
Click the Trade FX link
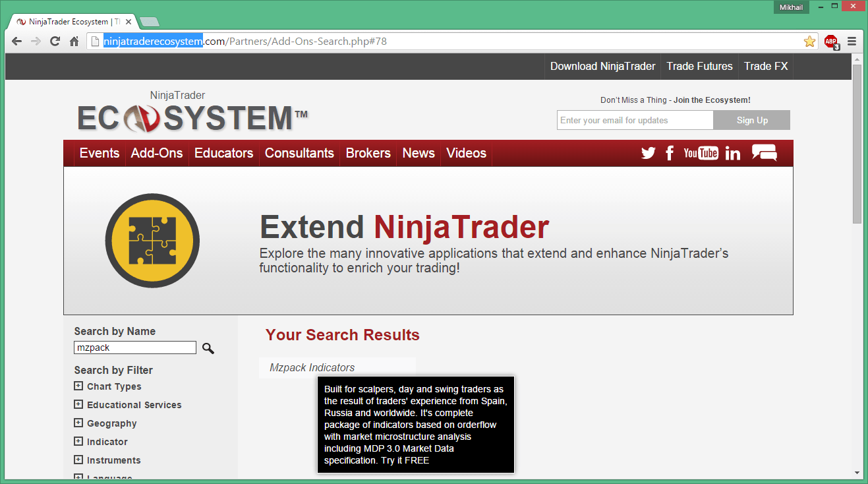click(766, 67)
